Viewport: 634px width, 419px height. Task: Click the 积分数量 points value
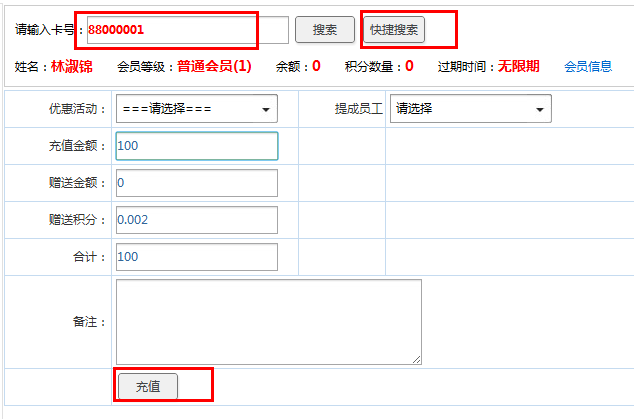point(409,67)
